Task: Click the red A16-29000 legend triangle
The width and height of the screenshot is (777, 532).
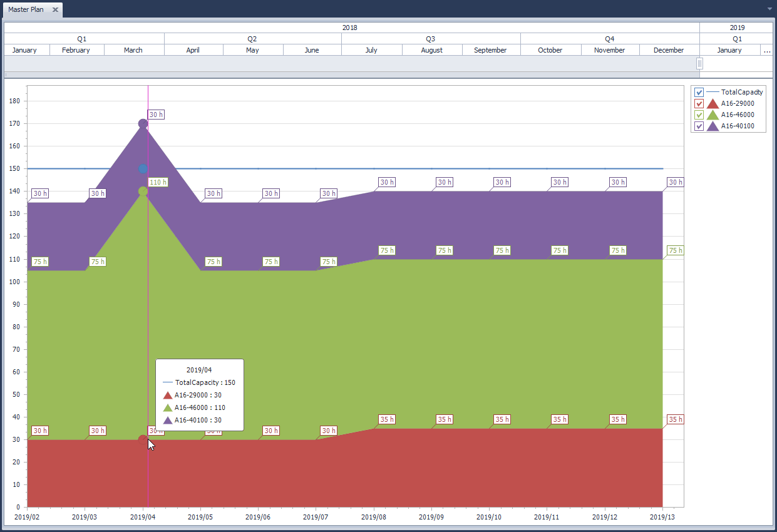Action: (713, 104)
